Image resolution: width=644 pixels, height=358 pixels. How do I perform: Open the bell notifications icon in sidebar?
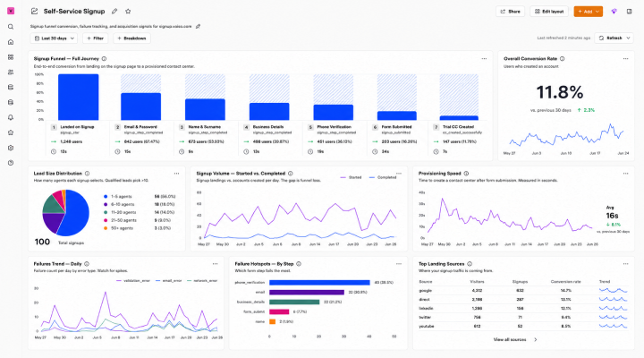click(x=11, y=117)
